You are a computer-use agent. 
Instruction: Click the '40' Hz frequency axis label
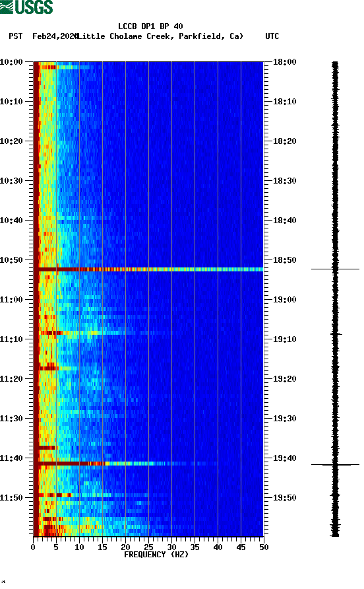(218, 547)
